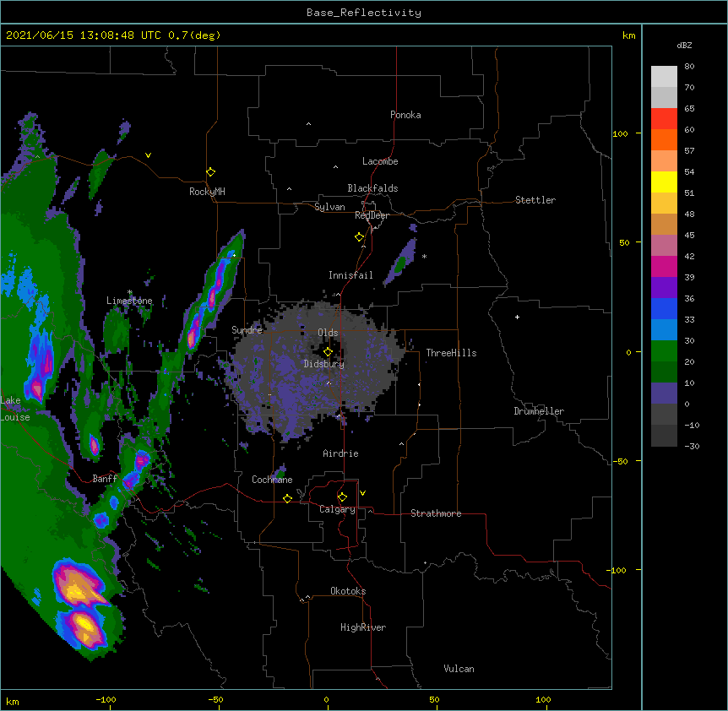
Task: Click the yellow diamond marker above Calgary label
Action: (x=342, y=497)
